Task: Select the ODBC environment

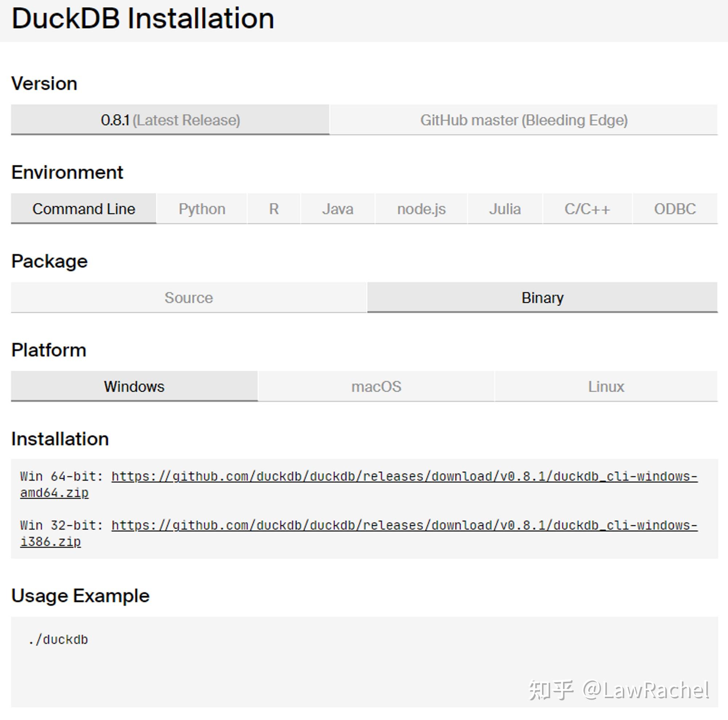Action: click(674, 209)
